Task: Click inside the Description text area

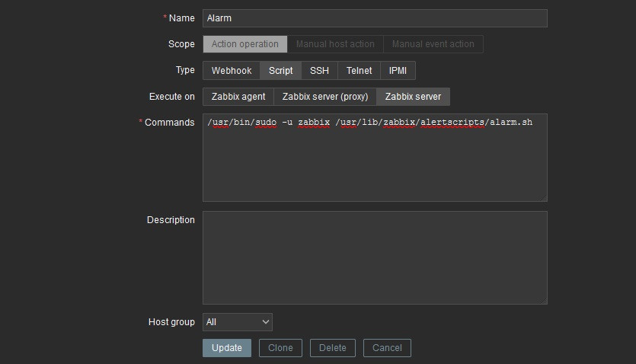Action: (375, 257)
